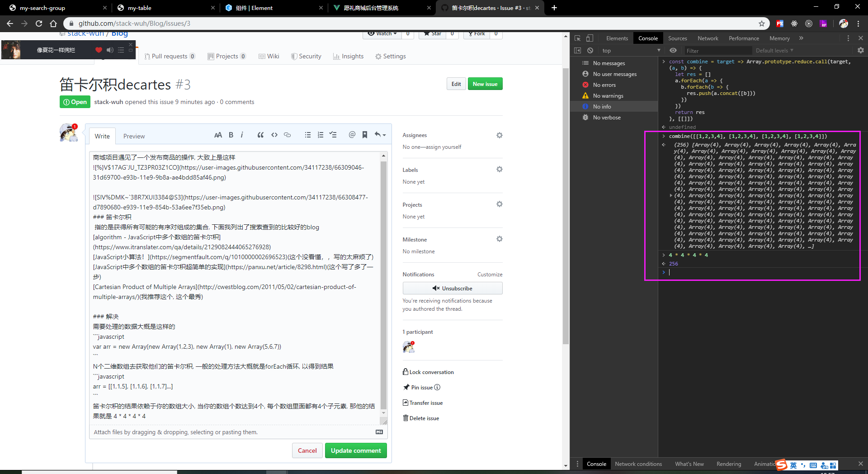Expand the (256) array output in console
868x474 pixels.
(671, 195)
